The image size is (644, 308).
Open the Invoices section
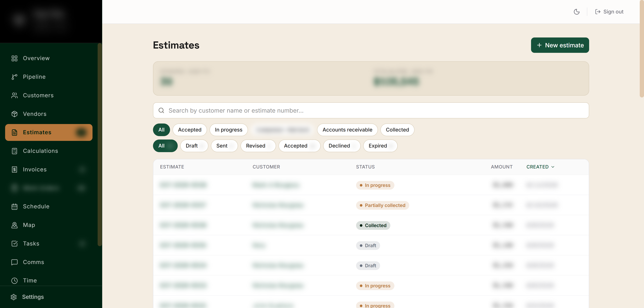point(49,170)
